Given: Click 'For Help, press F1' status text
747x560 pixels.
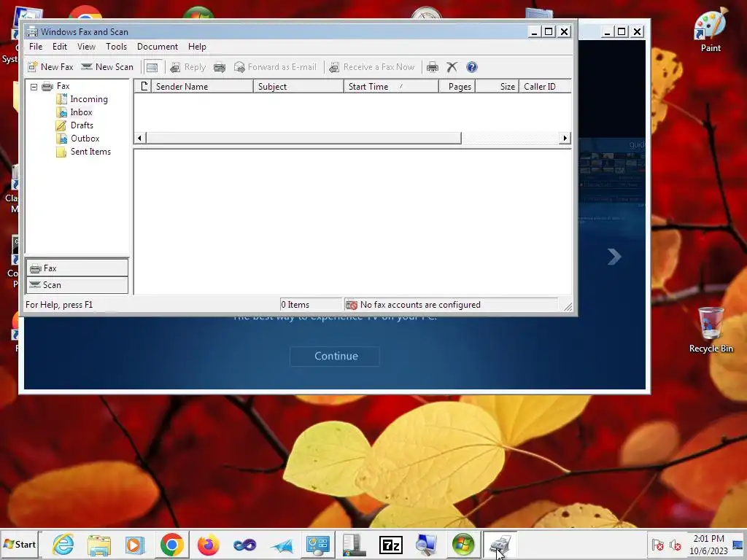Looking at the screenshot, I should pos(59,305).
